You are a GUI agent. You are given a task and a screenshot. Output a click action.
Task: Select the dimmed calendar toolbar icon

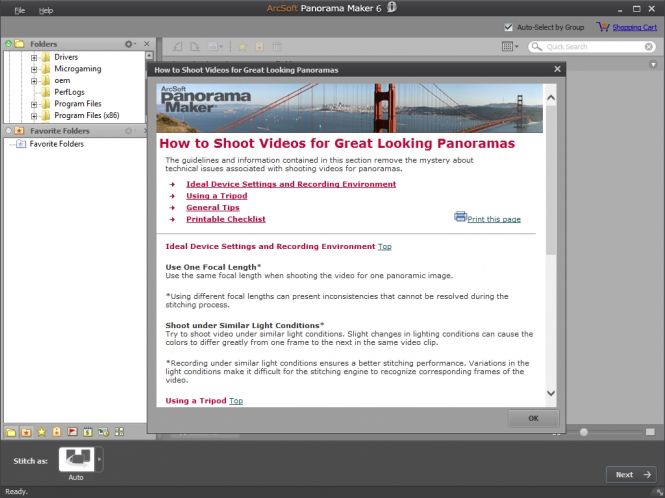click(277, 47)
